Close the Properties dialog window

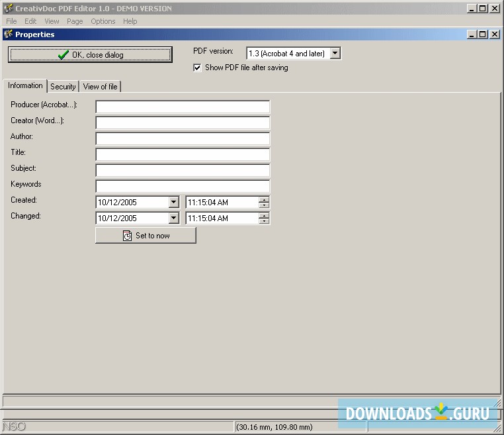(495, 34)
